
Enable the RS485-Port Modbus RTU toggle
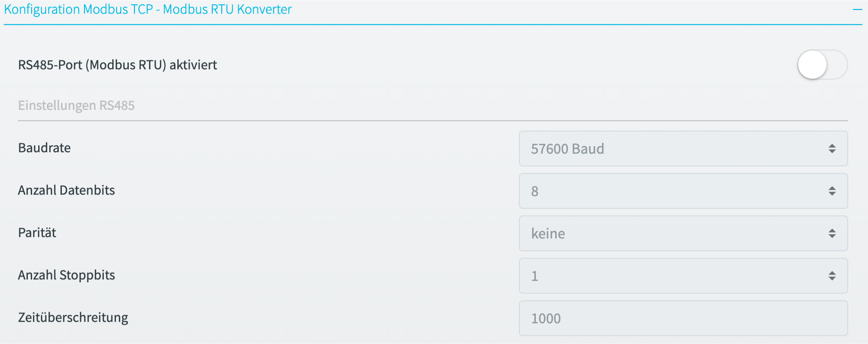[822, 65]
